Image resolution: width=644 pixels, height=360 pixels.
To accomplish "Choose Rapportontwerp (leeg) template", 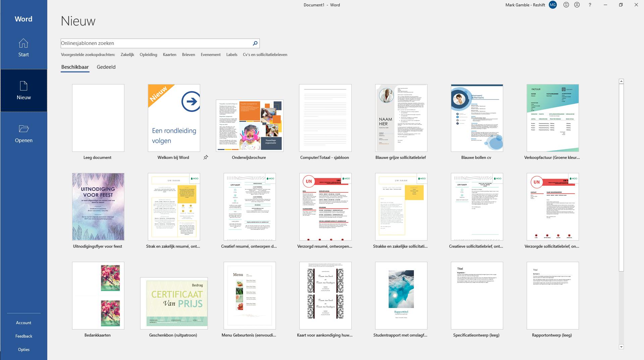I will pos(552,296).
